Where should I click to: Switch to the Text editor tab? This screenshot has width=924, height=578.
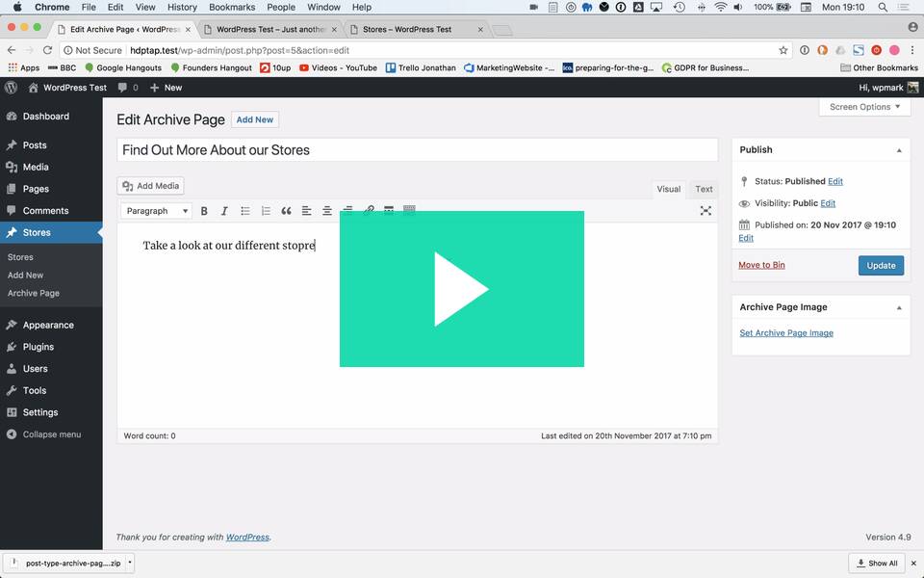click(x=704, y=189)
